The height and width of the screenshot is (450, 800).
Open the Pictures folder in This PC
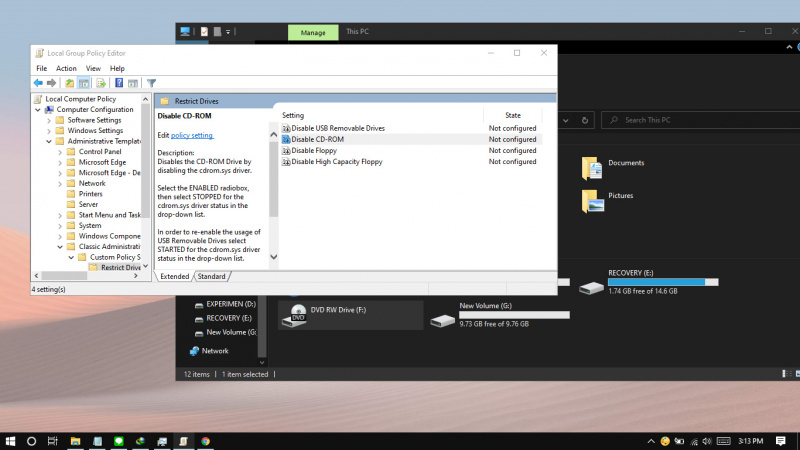(608, 201)
